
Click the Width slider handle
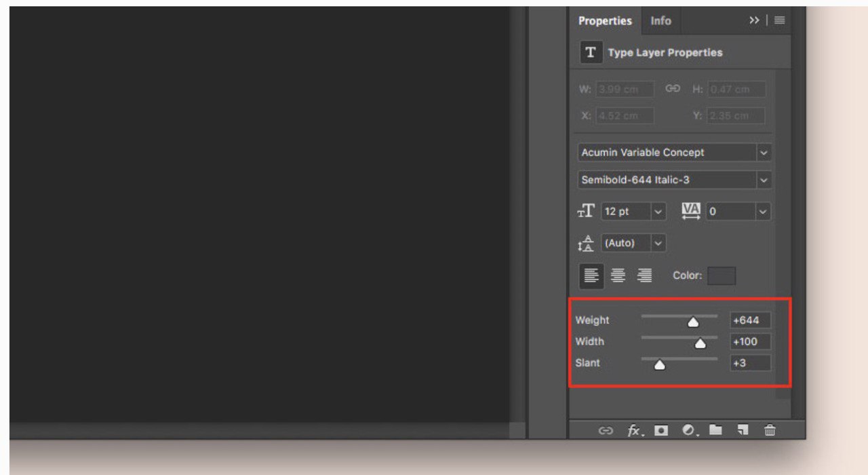(701, 344)
